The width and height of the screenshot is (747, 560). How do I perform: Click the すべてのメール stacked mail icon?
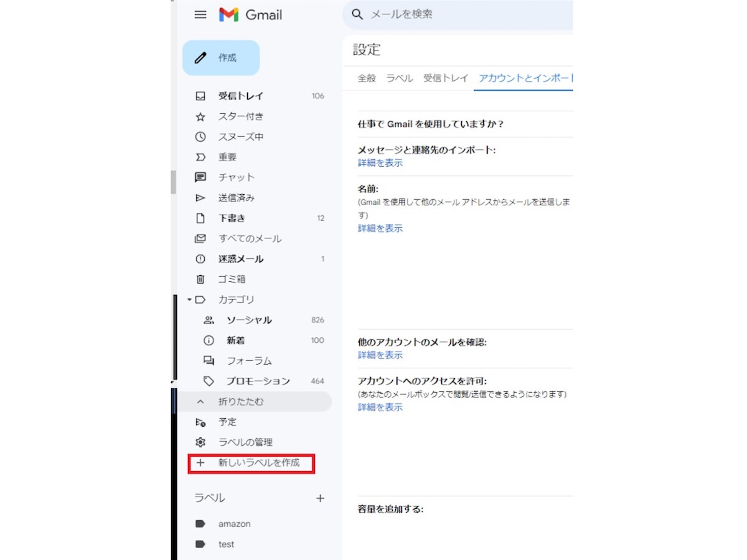[x=200, y=238]
